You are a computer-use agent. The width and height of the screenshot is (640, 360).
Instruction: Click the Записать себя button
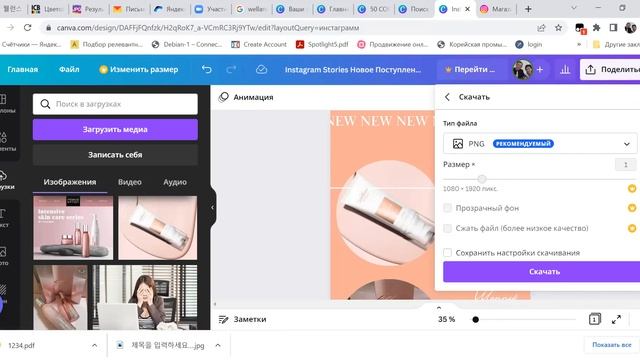pos(115,155)
